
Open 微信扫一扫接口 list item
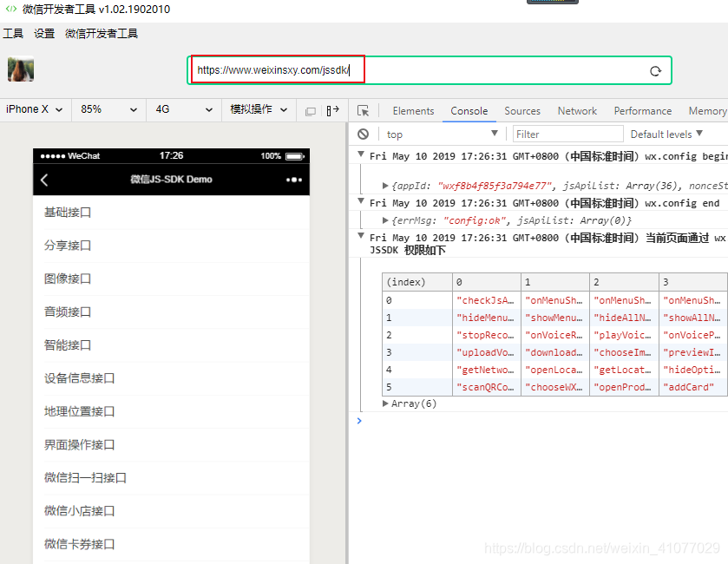click(x=171, y=477)
